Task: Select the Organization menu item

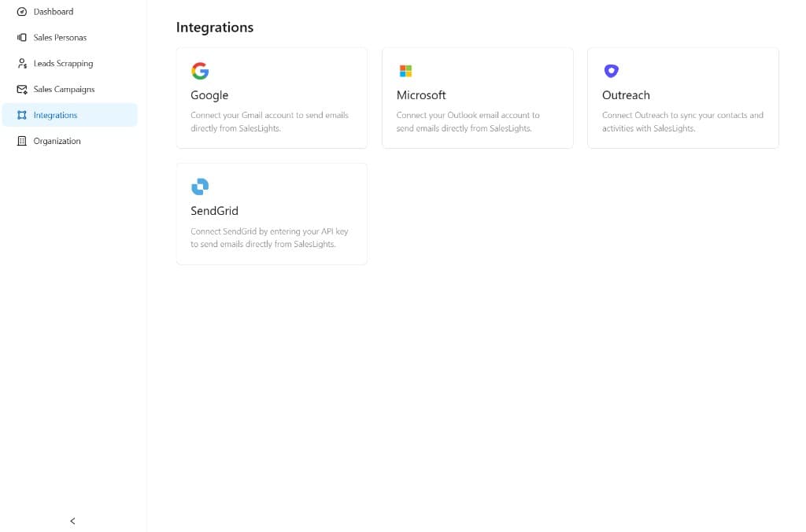Action: (x=57, y=142)
